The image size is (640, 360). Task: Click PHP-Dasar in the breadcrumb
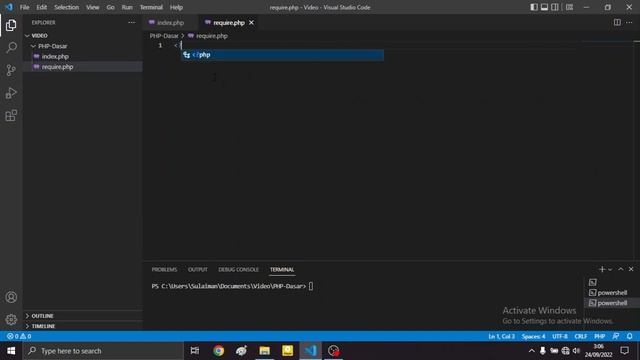click(x=164, y=36)
